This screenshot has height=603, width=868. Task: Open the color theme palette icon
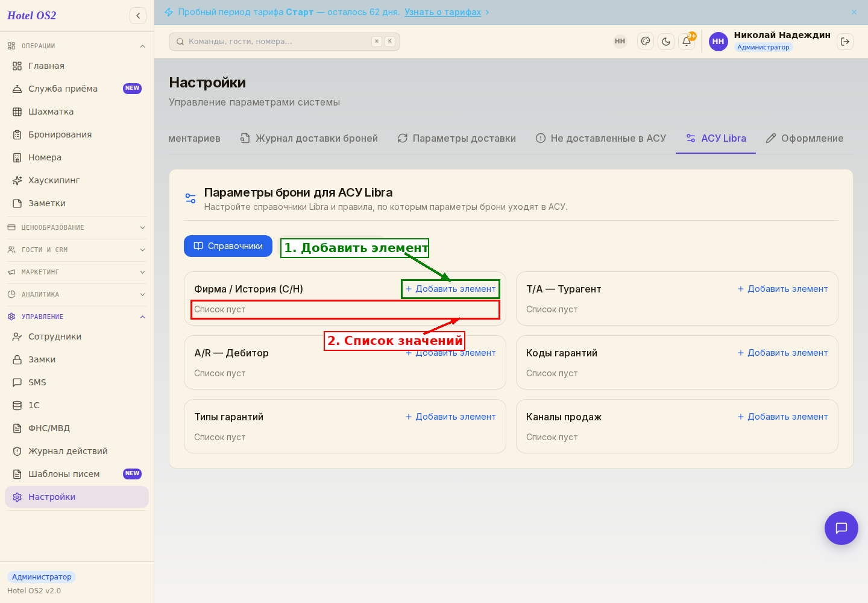[x=646, y=42]
